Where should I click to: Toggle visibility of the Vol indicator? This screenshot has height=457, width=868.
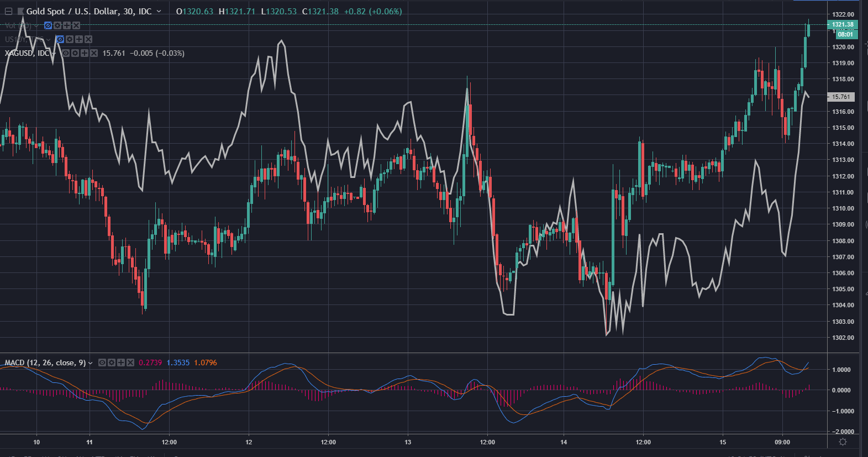coord(48,25)
